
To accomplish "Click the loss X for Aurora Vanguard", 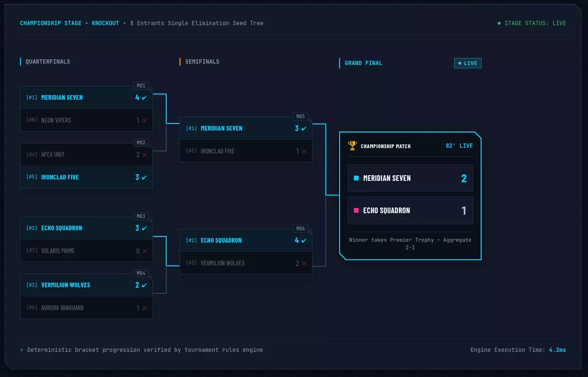I will coord(144,308).
